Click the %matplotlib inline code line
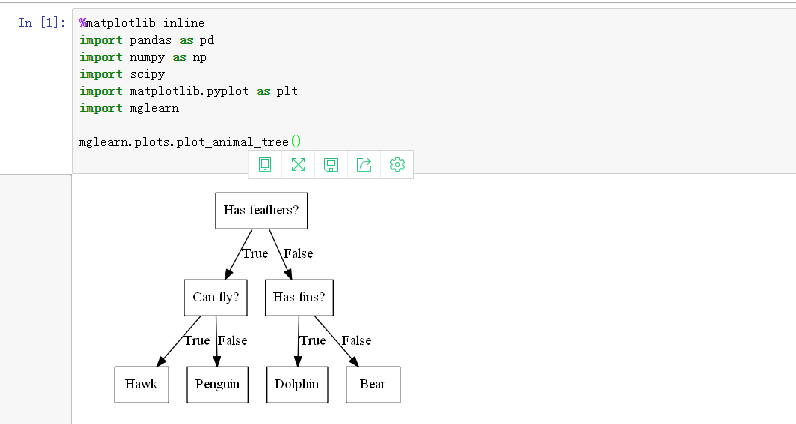This screenshot has height=424, width=796. coord(142,23)
